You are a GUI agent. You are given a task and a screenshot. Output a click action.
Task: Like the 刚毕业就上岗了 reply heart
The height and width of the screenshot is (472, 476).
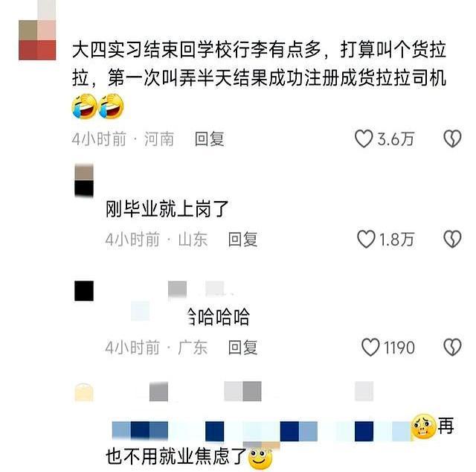tap(366, 239)
